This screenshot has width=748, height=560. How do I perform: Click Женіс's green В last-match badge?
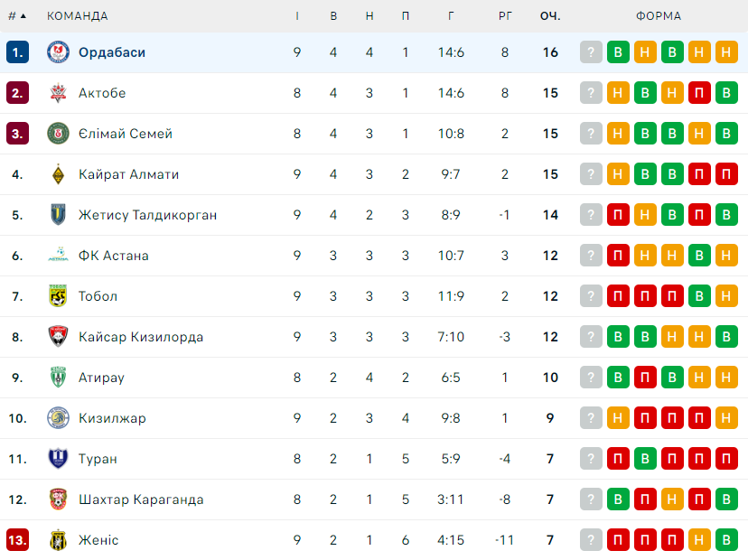click(x=726, y=540)
